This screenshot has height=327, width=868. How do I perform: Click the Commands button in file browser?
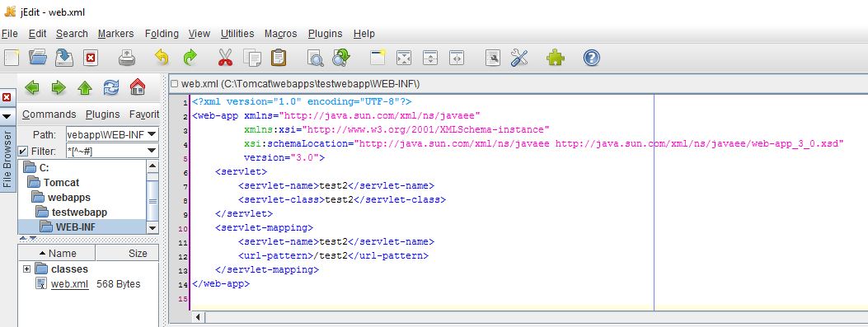49,114
